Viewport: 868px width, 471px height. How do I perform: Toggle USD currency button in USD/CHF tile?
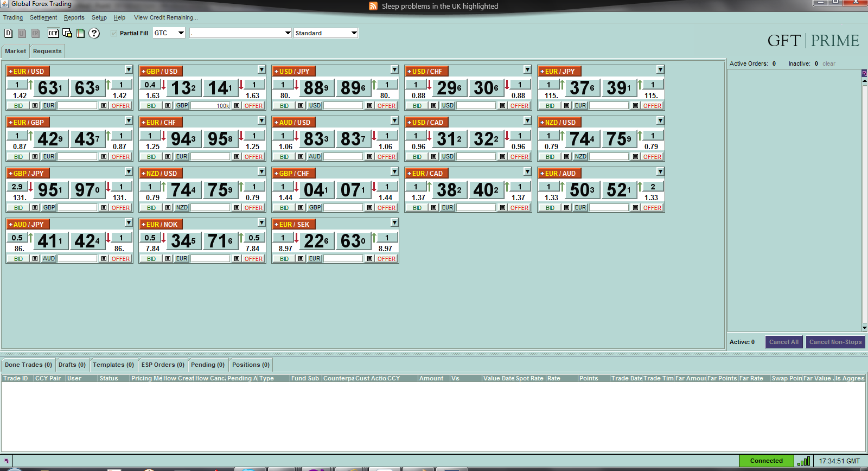pyautogui.click(x=448, y=106)
